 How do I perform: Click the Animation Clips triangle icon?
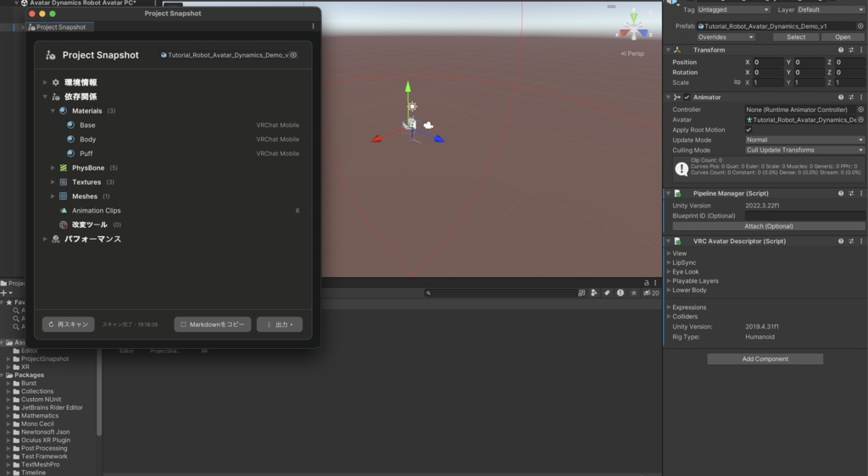tap(63, 211)
